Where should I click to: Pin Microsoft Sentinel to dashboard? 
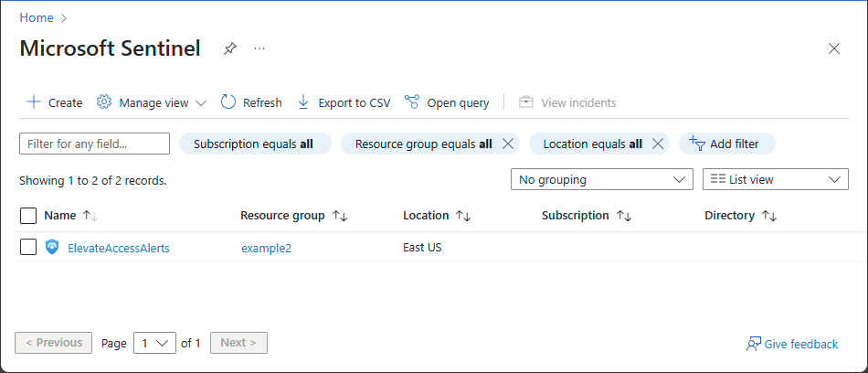pyautogui.click(x=230, y=48)
